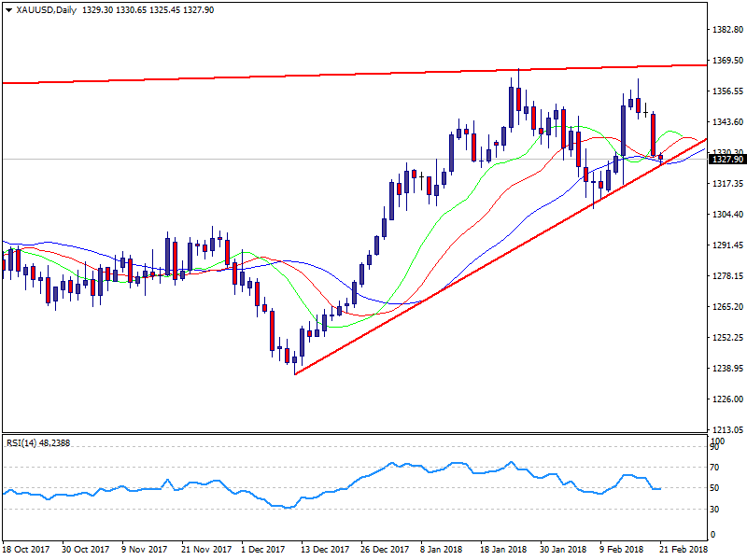Click the 1213.05 price axis label
This screenshot has width=747, height=560.
[x=726, y=429]
